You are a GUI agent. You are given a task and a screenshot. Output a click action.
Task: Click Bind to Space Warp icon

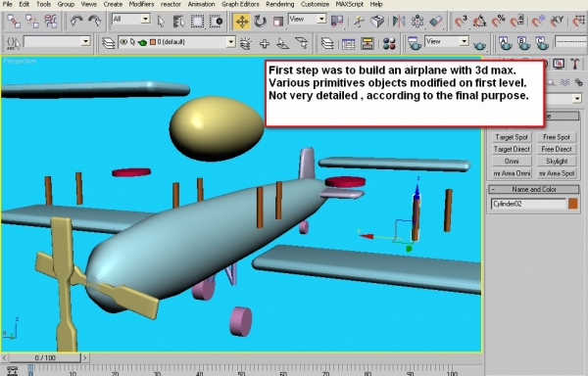tap(50, 22)
